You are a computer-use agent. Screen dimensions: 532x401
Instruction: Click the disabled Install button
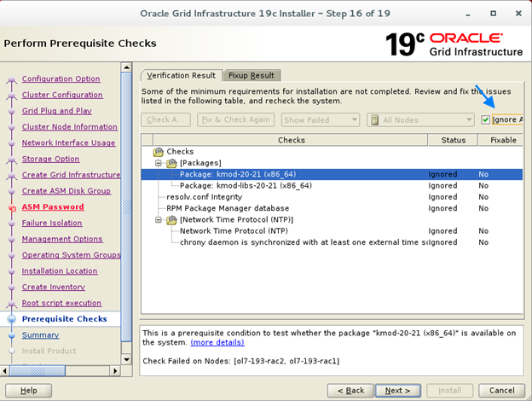tap(449, 391)
